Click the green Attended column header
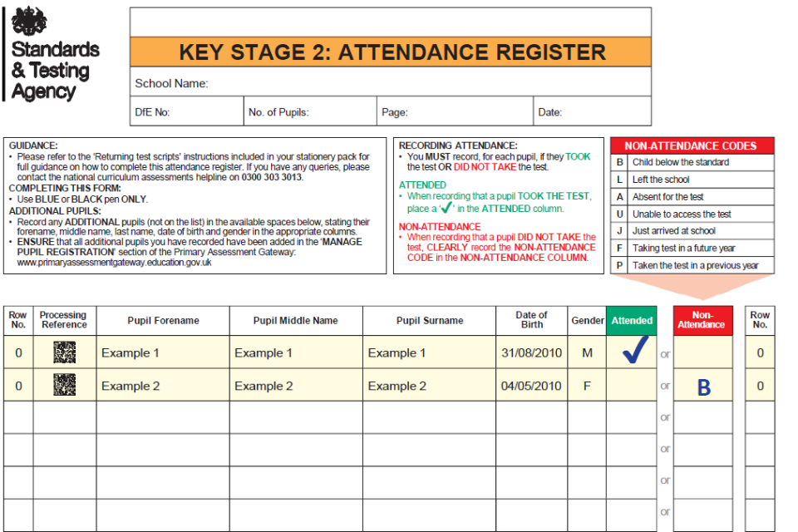The width and height of the screenshot is (798, 532). point(632,321)
